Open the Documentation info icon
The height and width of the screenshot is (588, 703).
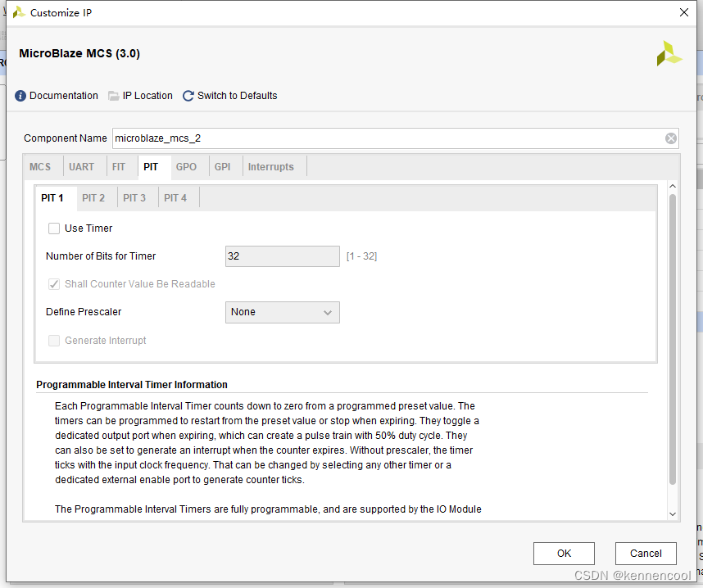20,96
